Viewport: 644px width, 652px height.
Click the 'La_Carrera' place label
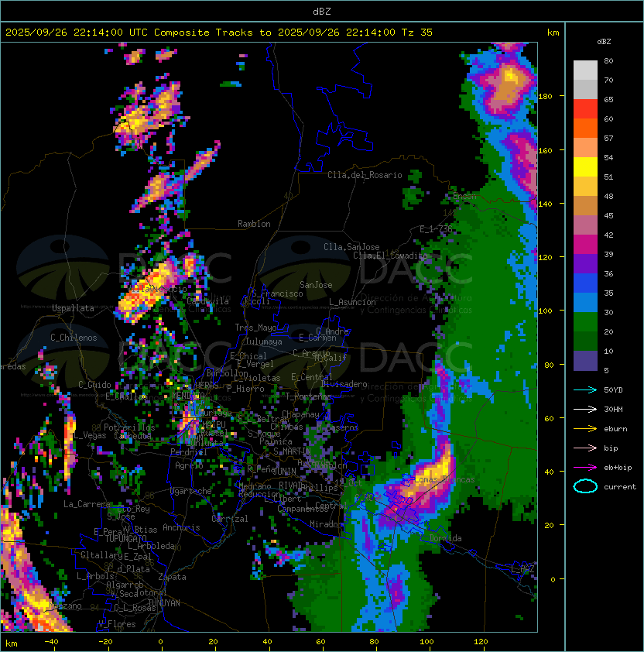tap(87, 504)
